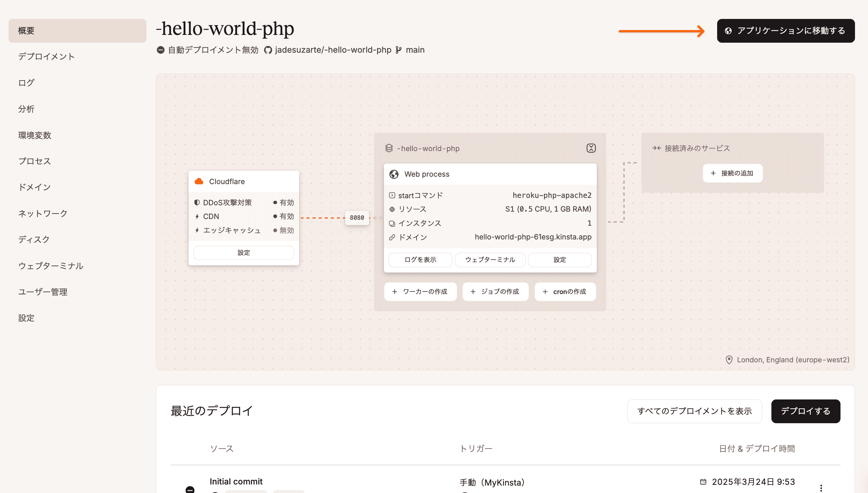Open the 概要 sidebar item
The width and height of the screenshot is (868, 493).
77,31
